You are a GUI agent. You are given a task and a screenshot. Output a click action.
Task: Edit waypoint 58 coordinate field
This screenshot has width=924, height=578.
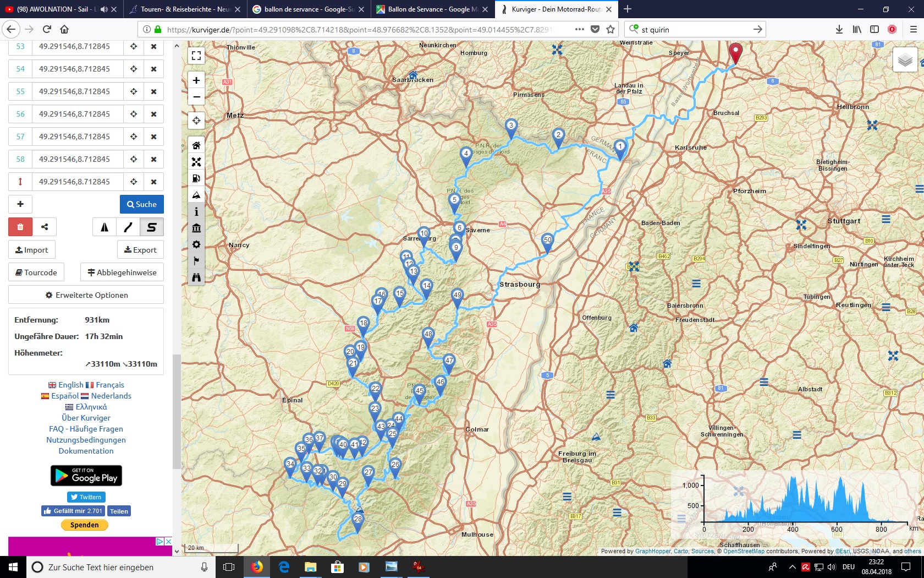78,159
